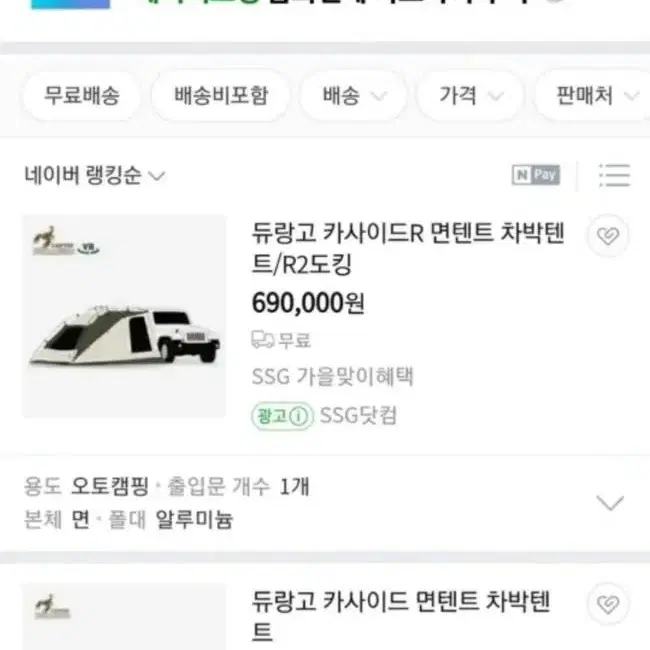Switch to list view icon
The height and width of the screenshot is (650, 650).
tap(614, 175)
